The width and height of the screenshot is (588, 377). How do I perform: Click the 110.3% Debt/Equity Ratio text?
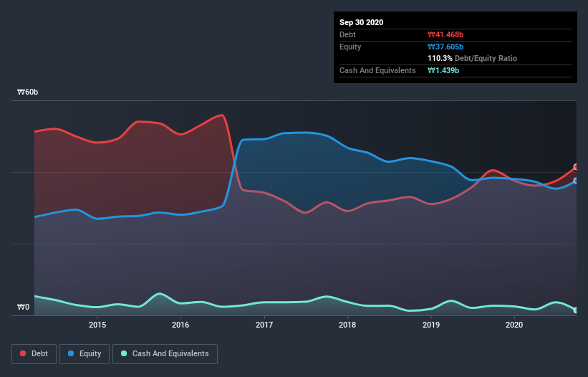coord(472,58)
